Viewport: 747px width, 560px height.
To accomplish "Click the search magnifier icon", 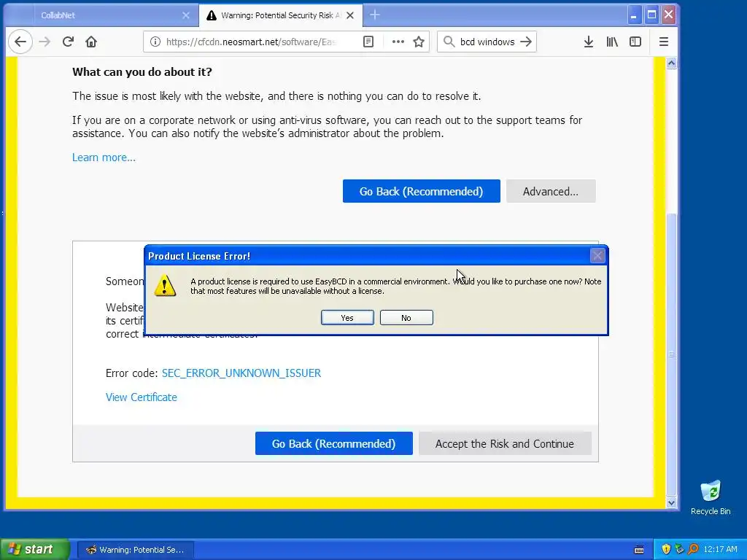I will (449, 42).
